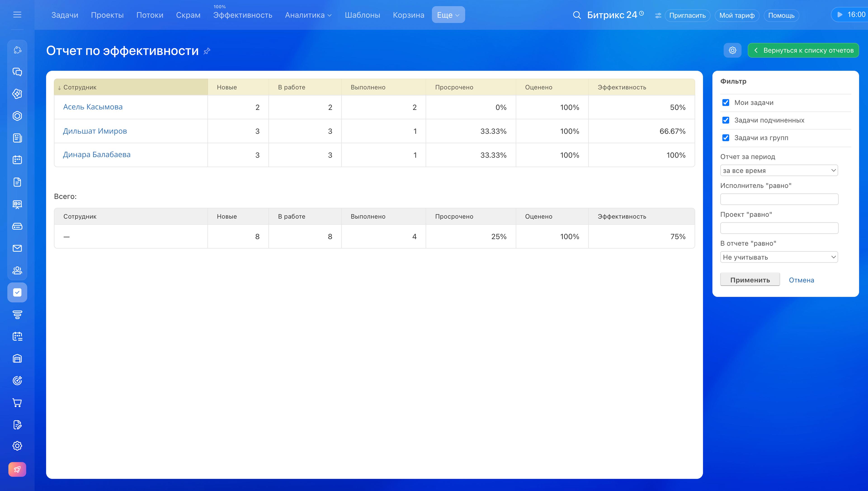Open the e-signature document icon

pos(17,425)
